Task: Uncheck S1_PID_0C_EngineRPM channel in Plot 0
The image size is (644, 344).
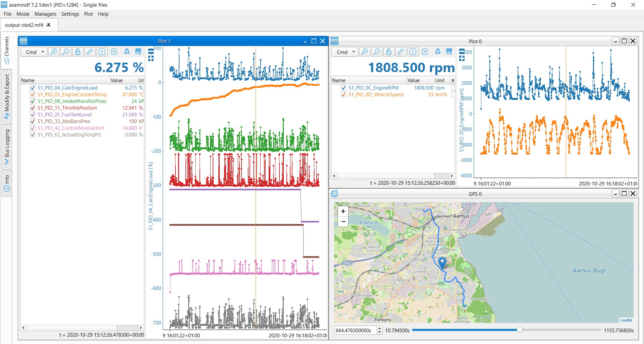Action: [343, 88]
